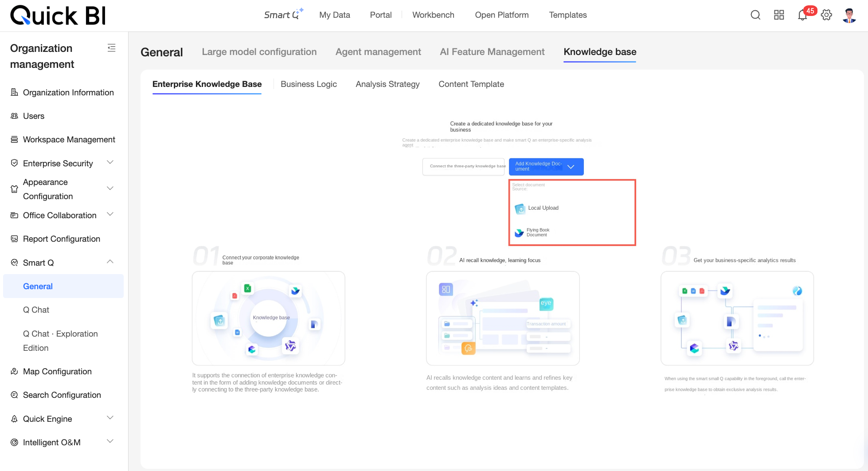
Task: Select the Knowledge base tab
Action: (600, 52)
